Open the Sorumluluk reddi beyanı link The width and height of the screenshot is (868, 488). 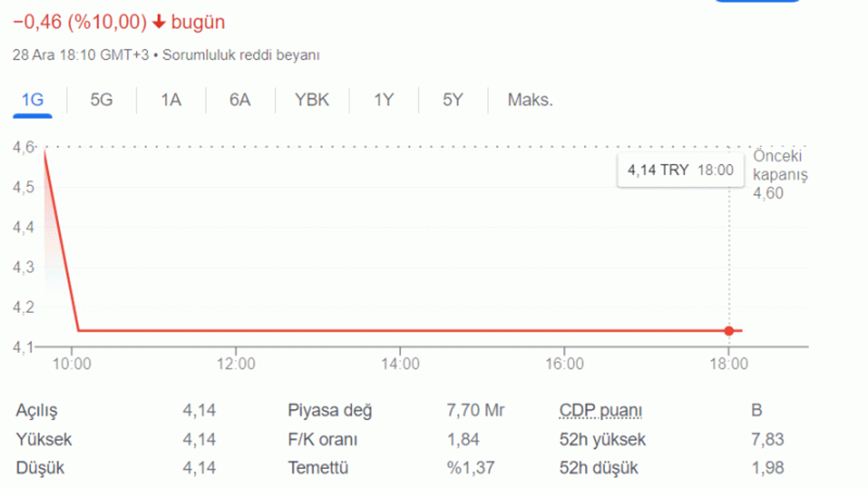click(x=241, y=56)
